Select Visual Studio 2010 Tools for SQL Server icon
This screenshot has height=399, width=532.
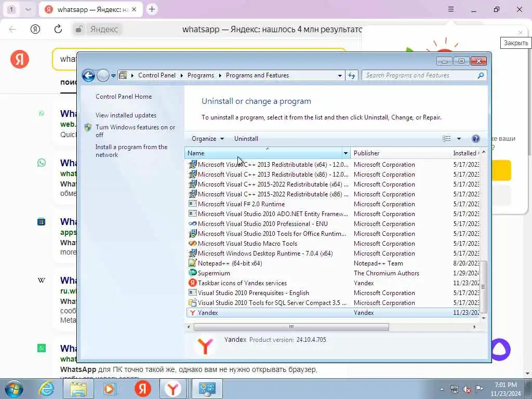[x=192, y=303]
